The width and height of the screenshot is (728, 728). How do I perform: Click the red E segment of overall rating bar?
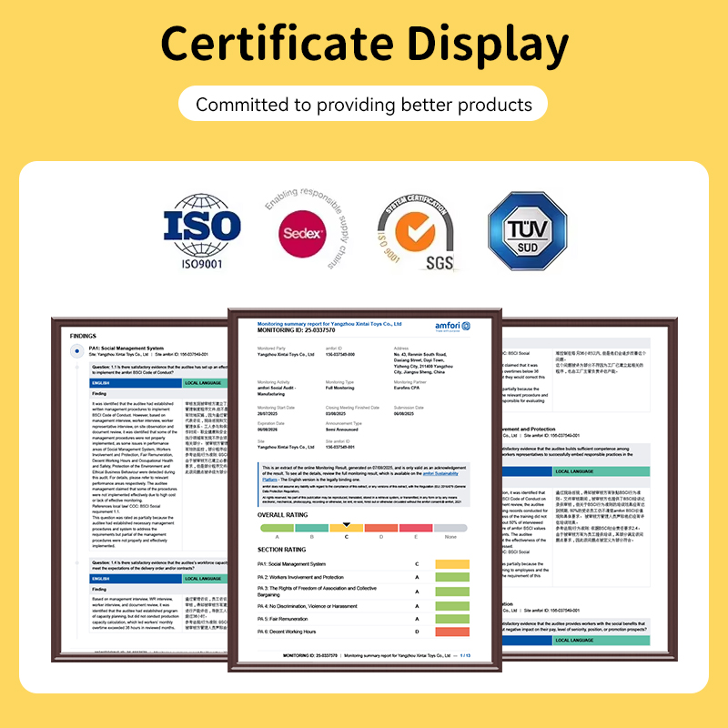click(416, 528)
